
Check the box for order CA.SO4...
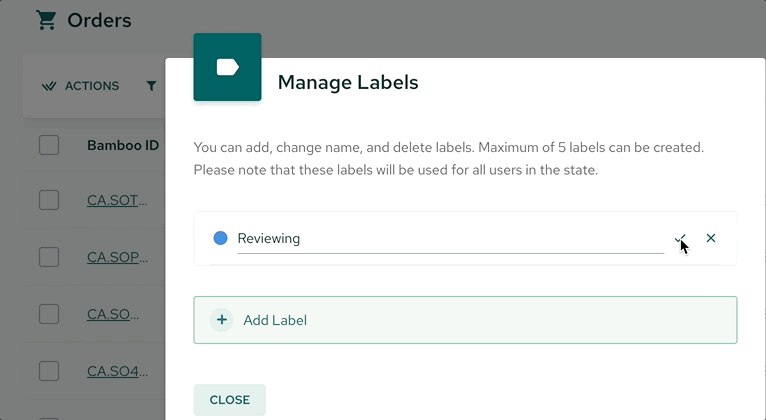pos(49,371)
